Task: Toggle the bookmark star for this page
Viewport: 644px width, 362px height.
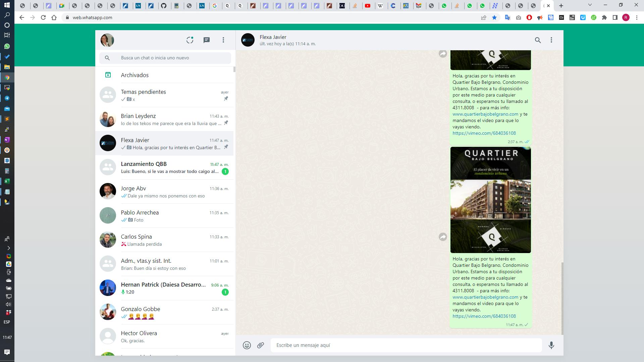Action: point(494,17)
